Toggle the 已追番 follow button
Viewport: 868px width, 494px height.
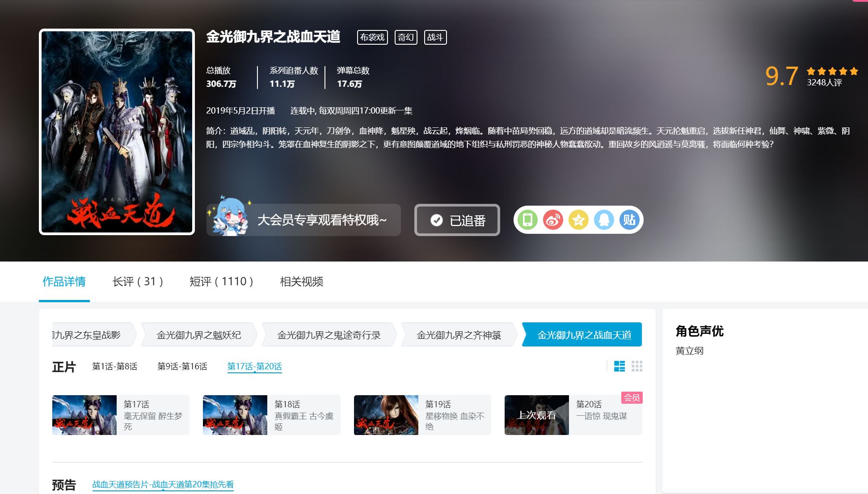(x=457, y=220)
